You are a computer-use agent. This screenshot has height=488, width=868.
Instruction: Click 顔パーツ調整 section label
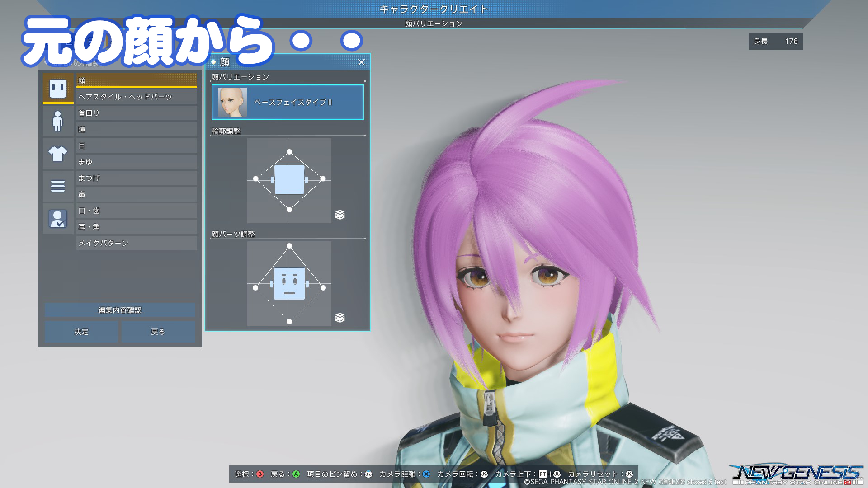tap(233, 234)
